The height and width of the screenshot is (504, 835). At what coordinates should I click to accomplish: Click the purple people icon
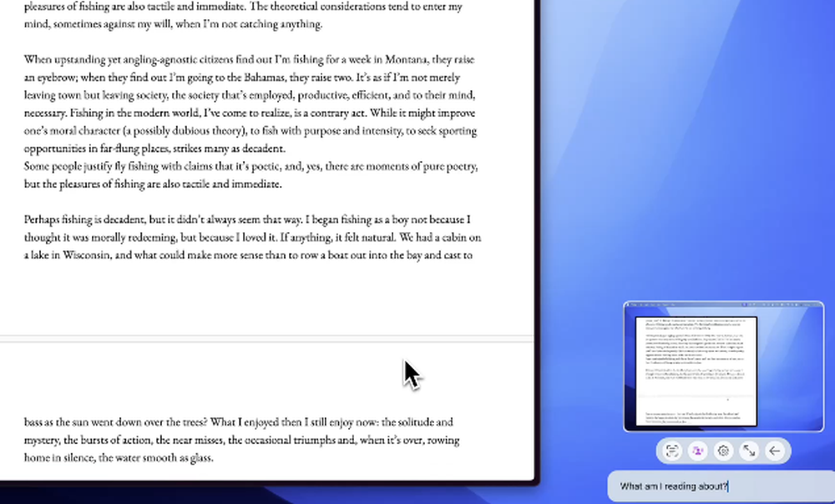tap(697, 451)
